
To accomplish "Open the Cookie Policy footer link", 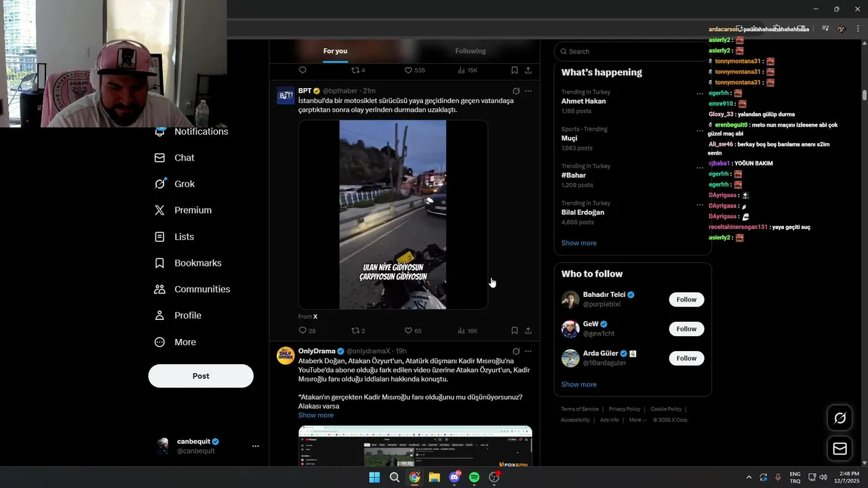I will [666, 409].
